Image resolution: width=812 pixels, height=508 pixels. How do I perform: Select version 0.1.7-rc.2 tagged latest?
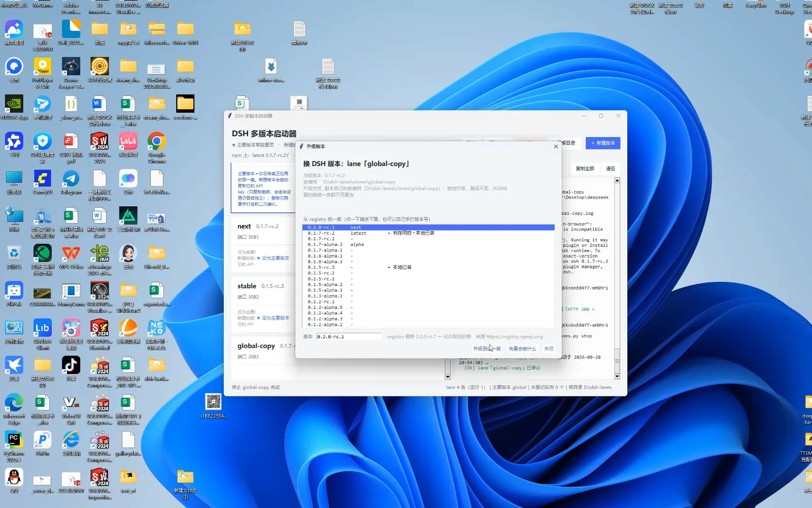click(428, 233)
